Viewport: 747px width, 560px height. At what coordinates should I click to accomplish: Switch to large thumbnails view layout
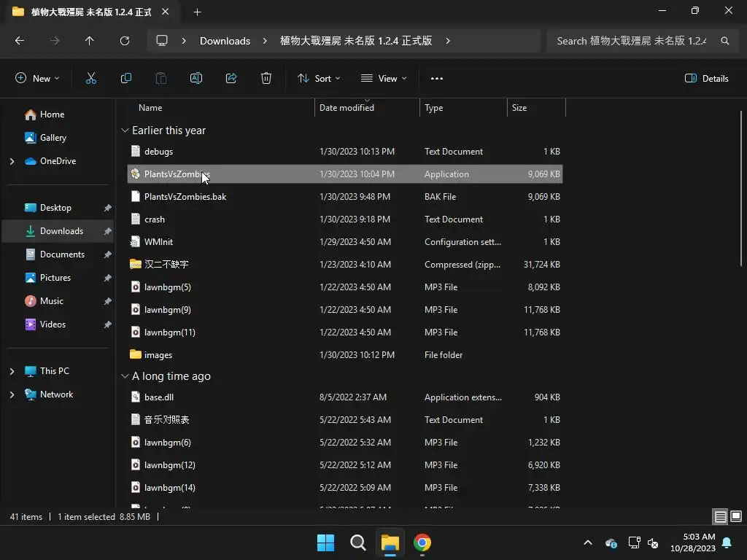736,516
